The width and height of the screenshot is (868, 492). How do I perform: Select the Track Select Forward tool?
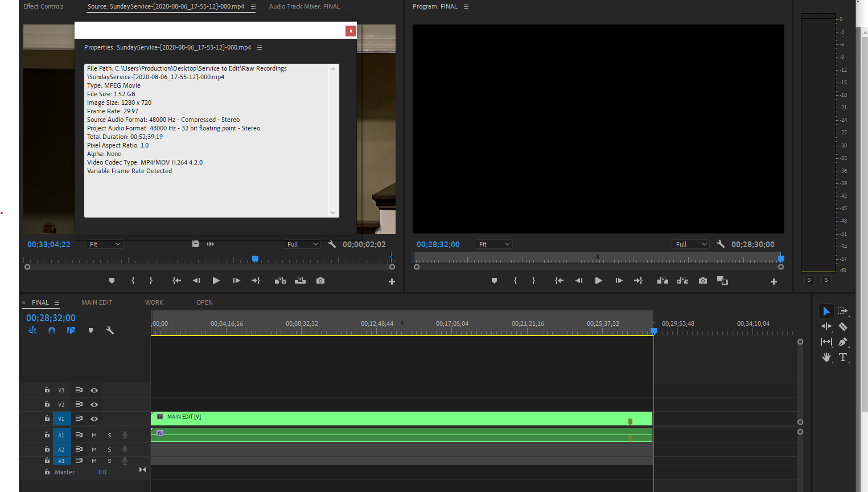tap(843, 311)
